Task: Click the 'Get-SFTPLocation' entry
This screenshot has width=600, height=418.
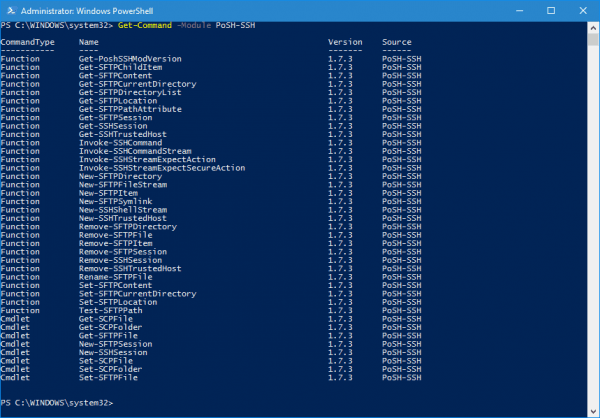Action: (x=118, y=101)
